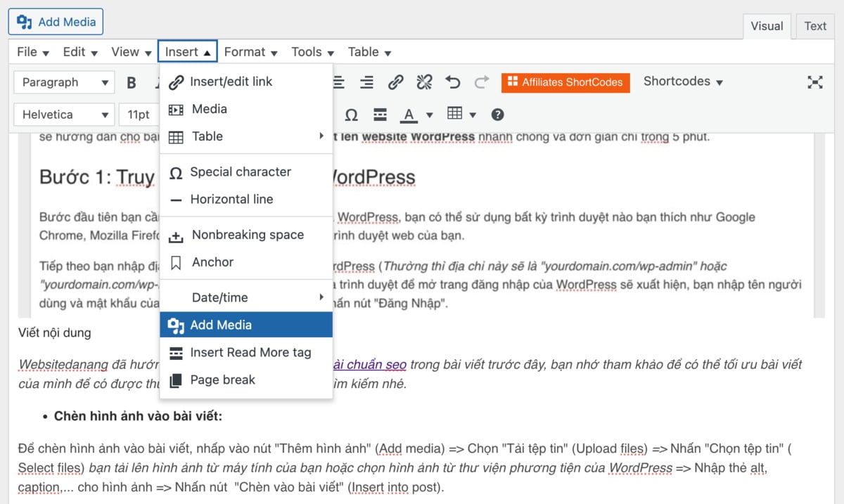Select Nonbreaking space in the Insert menu
844x504 pixels.
pos(246,235)
